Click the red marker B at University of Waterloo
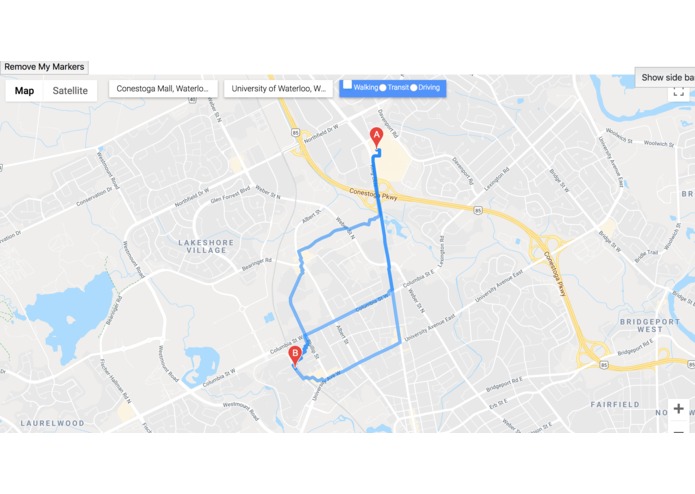 pyautogui.click(x=295, y=356)
